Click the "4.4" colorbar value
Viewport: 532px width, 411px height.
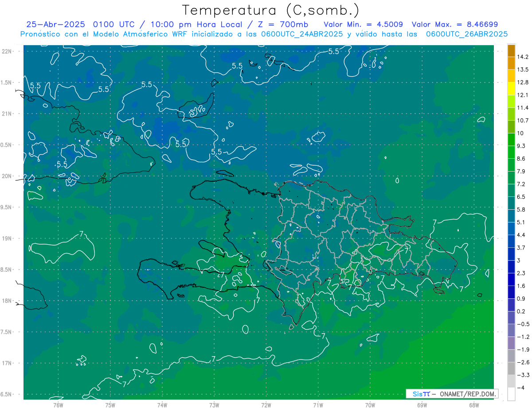pos(521,235)
